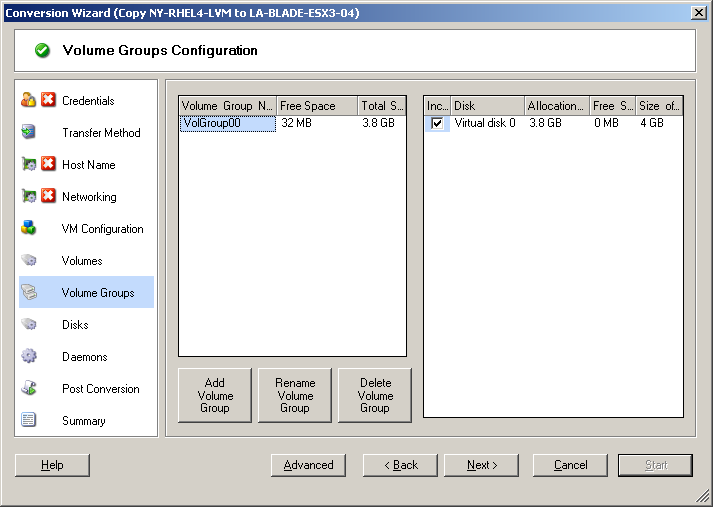Sort by the Free Space column header
Image resolution: width=713 pixels, height=507 pixels.
316,106
